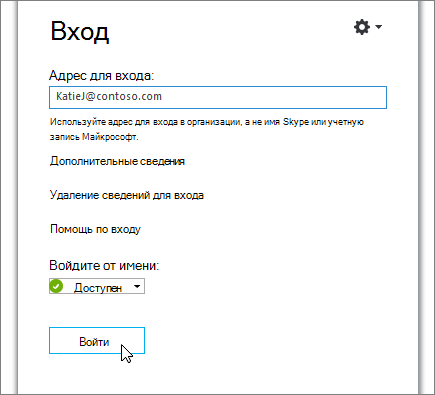Click Удаление сведений для входа link
The height and width of the screenshot is (395, 435).
coord(127,195)
